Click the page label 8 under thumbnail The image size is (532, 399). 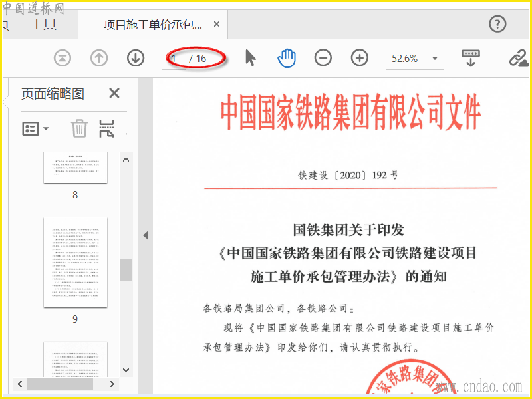pos(75,194)
